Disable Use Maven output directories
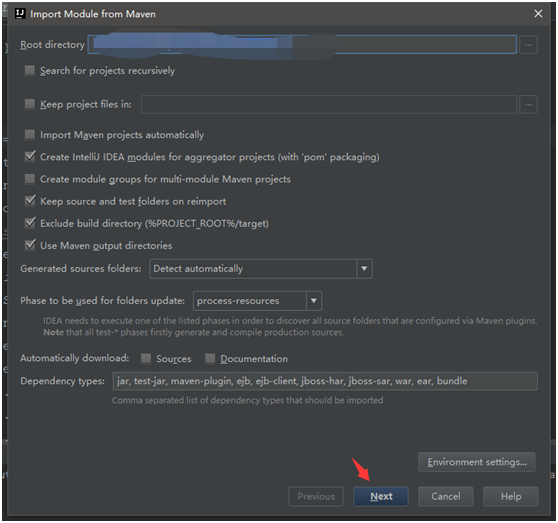Viewport: 558px width, 523px height. pos(30,245)
